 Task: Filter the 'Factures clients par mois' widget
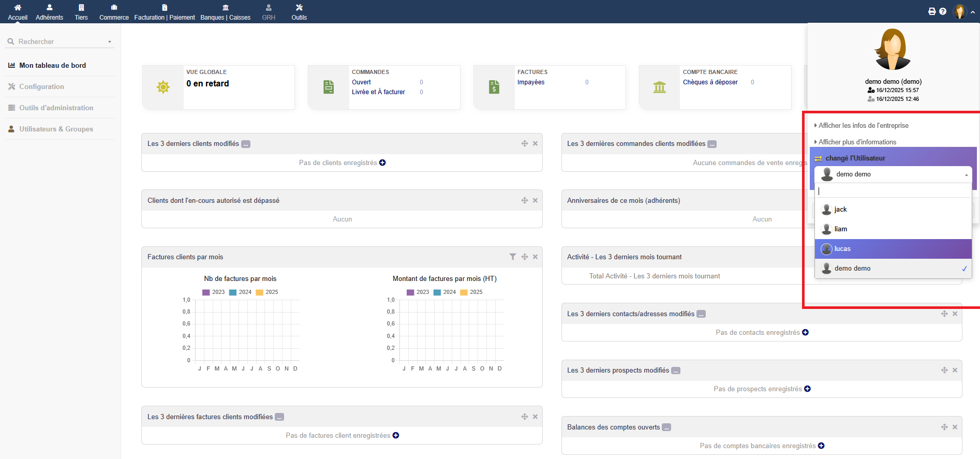tap(513, 257)
